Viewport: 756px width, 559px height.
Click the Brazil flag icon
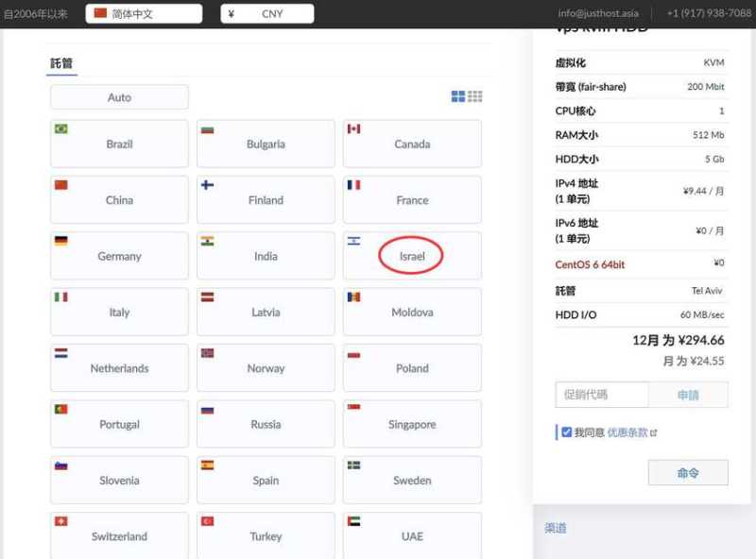pos(61,128)
